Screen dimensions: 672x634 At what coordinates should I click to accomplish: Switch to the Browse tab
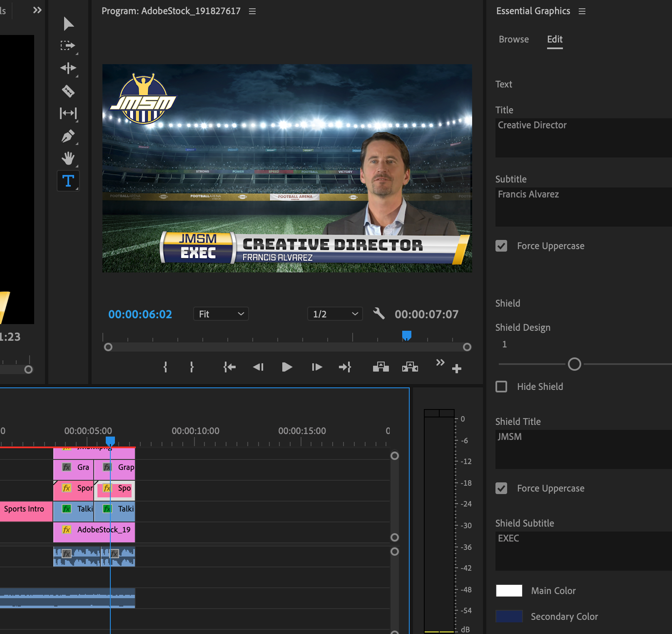[x=513, y=39]
